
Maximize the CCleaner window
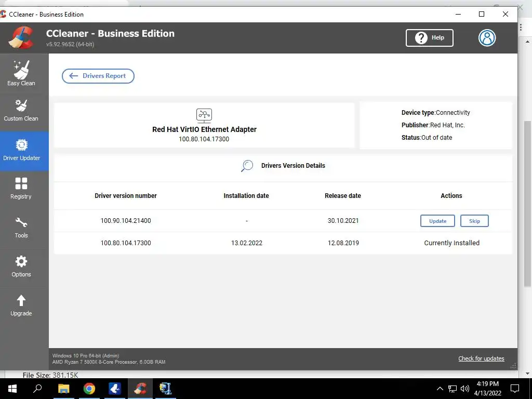(x=482, y=14)
